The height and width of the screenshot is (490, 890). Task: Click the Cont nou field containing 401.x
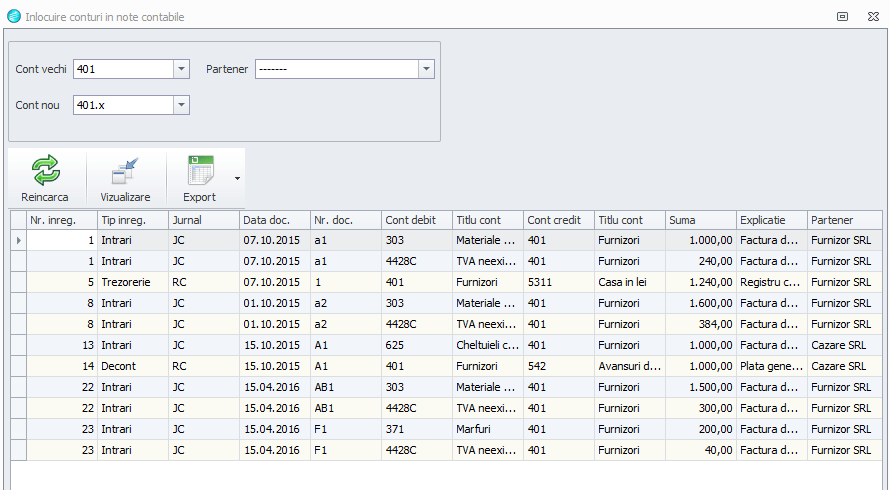124,105
